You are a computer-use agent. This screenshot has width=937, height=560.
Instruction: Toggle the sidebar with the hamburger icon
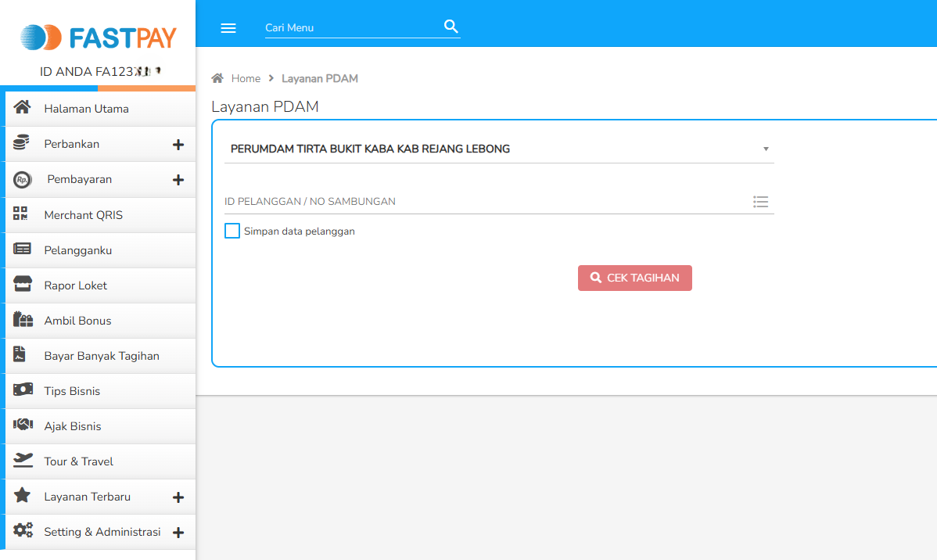click(228, 27)
